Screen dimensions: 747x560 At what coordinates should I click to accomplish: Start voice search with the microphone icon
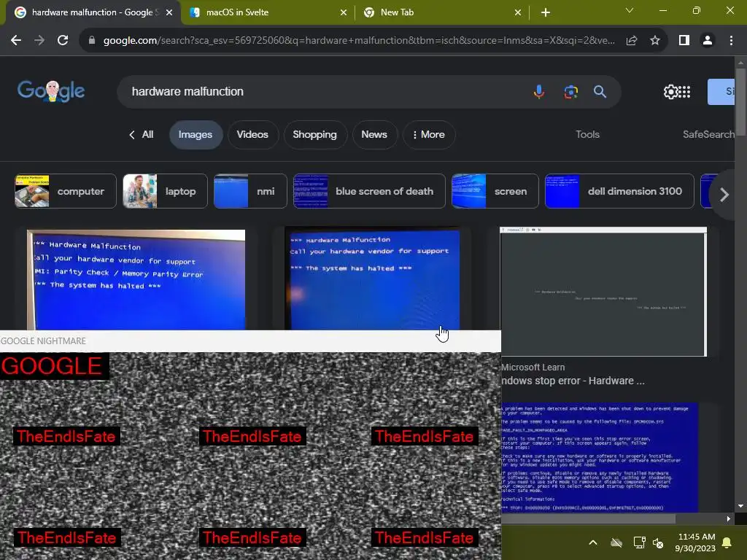click(539, 91)
